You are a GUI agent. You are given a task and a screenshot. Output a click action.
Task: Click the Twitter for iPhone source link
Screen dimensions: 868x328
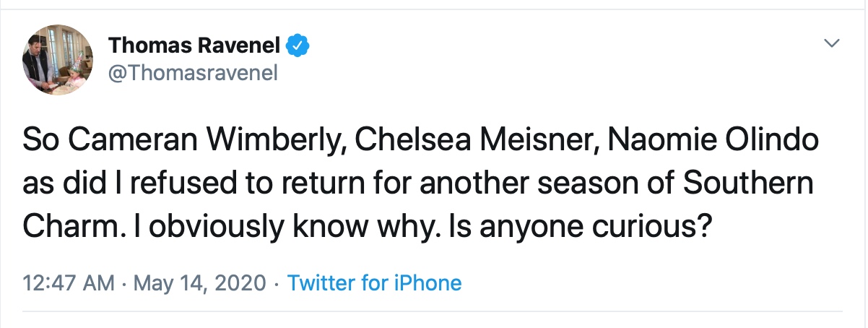(374, 282)
